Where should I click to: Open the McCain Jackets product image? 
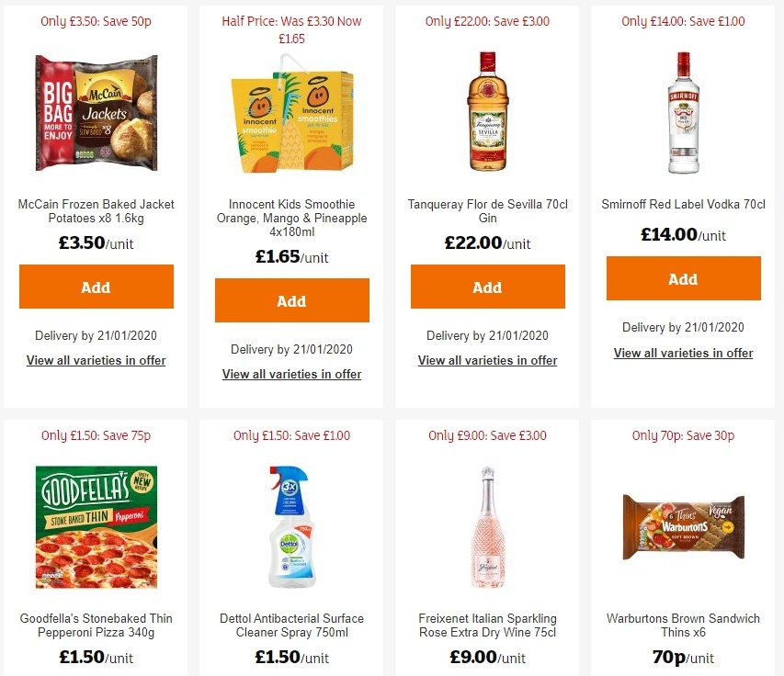[96, 113]
